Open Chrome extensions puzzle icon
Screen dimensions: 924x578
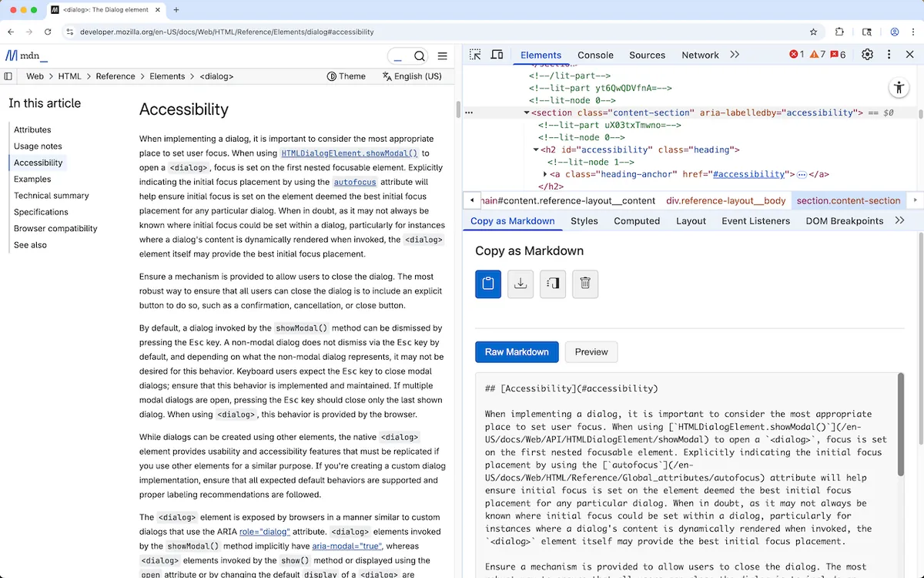click(839, 32)
